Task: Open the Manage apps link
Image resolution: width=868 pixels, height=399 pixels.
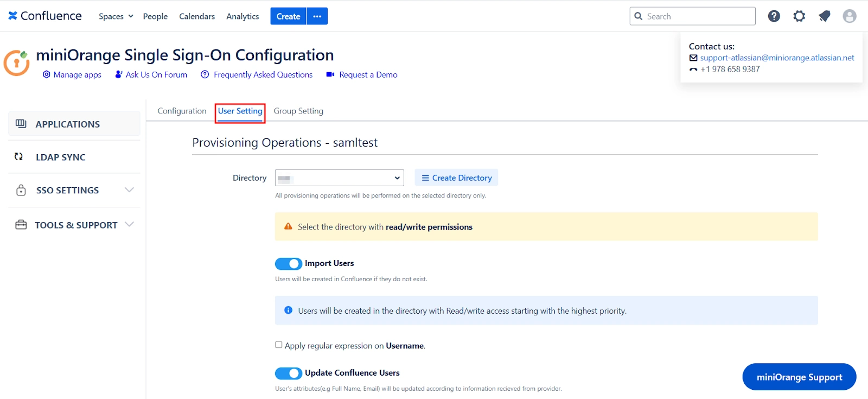Action: 77,74
